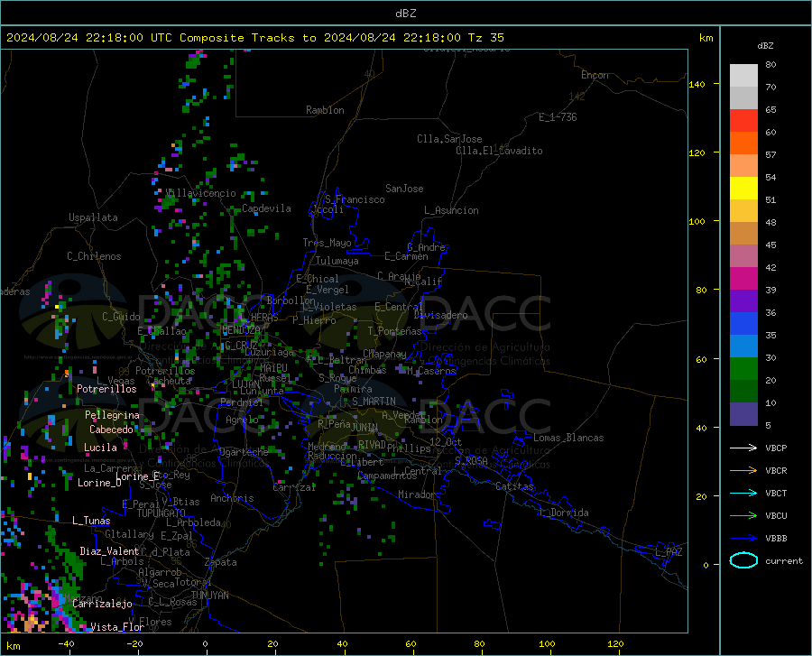This screenshot has height=656, width=812.
Task: Click the green VBCU arrow legend icon
Action: tap(743, 516)
